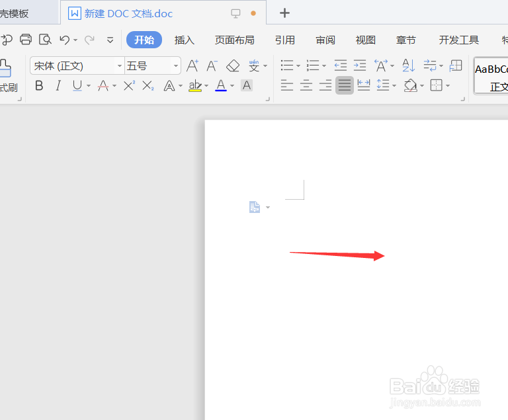Open font size combo box 五号
The image size is (508, 420).
pos(153,65)
